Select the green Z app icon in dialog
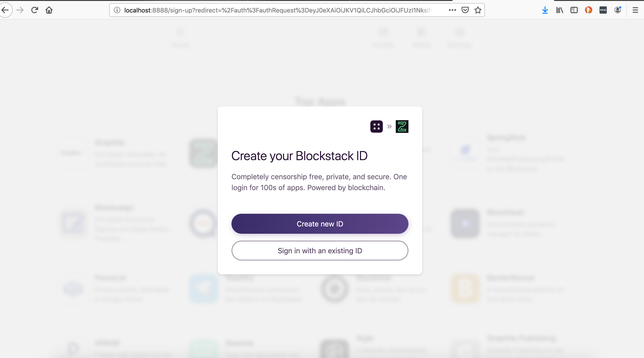The image size is (644, 358). [402, 126]
